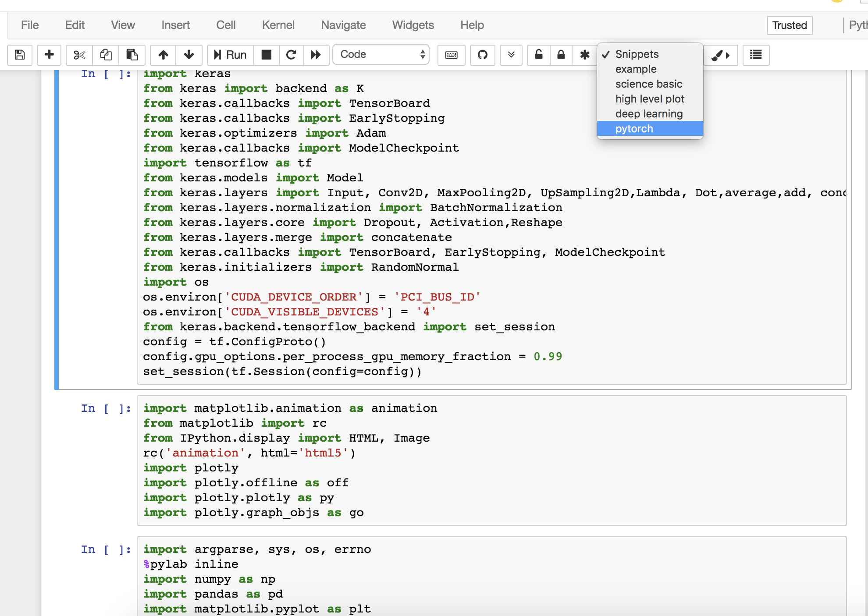Restart and run all with the fast-forward icon
Image resolution: width=868 pixels, height=616 pixels.
(x=316, y=55)
